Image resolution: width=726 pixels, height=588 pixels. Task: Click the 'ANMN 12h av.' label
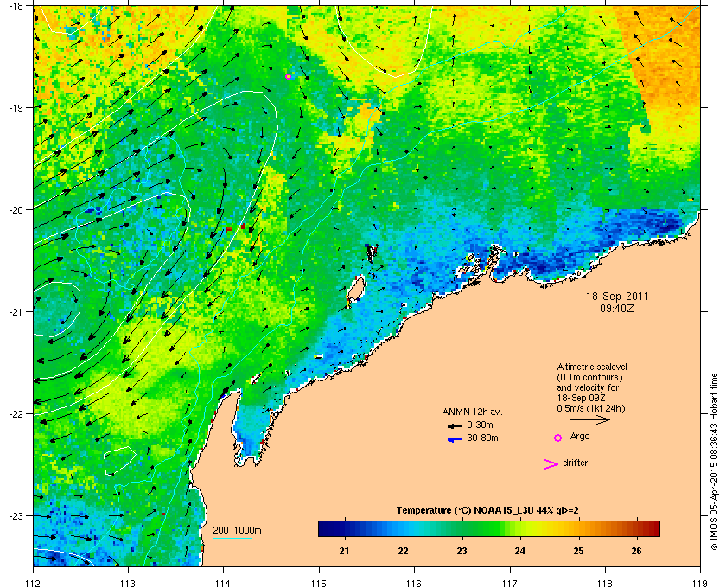[x=472, y=412]
